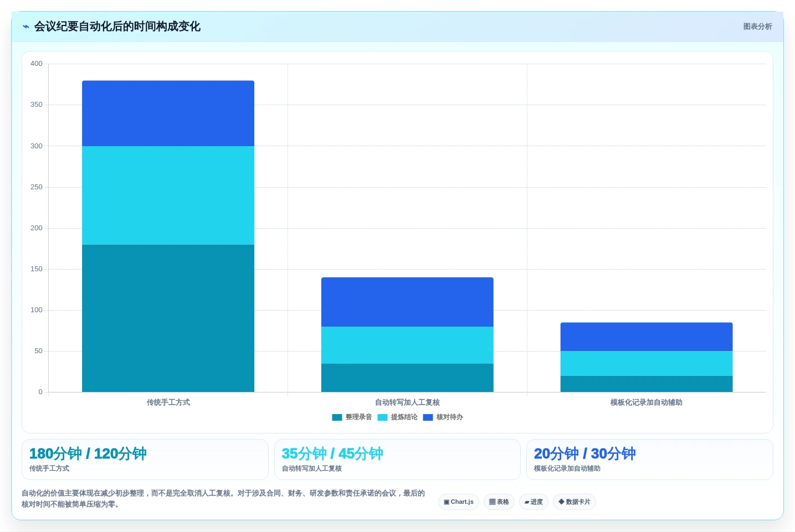Toggle the 整理录音 legend swatch
Image resolution: width=795 pixels, height=532 pixels.
pyautogui.click(x=337, y=417)
